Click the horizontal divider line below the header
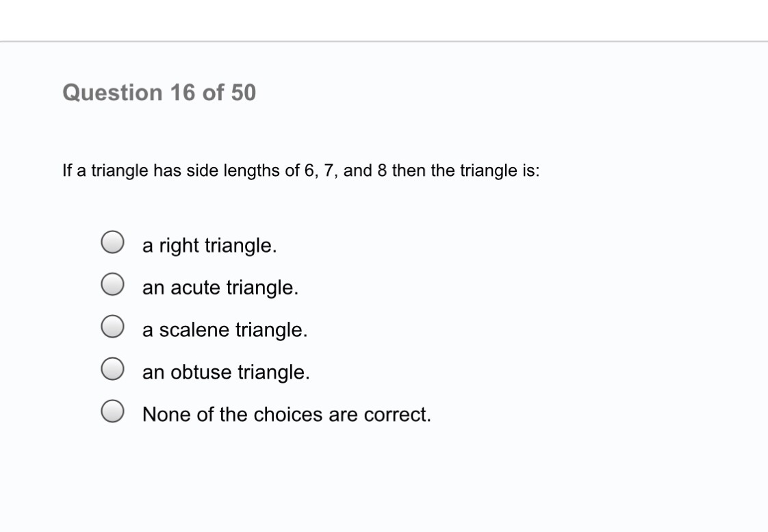The height and width of the screenshot is (532, 768). coord(384,42)
